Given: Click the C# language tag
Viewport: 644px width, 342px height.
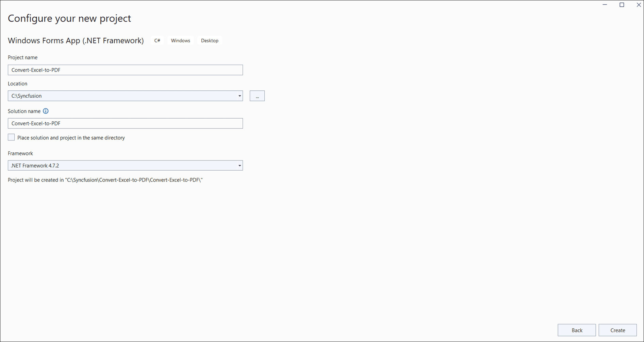Looking at the screenshot, I should coord(157,40).
